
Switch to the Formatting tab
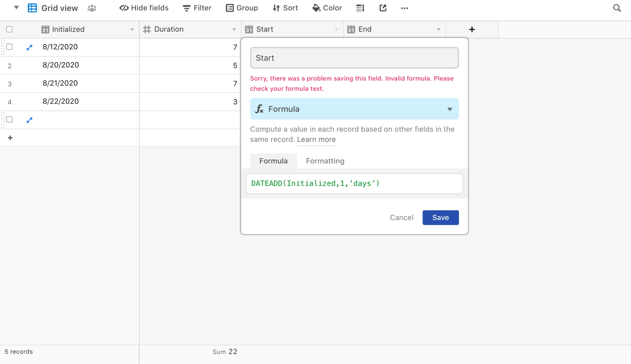pyautogui.click(x=325, y=161)
